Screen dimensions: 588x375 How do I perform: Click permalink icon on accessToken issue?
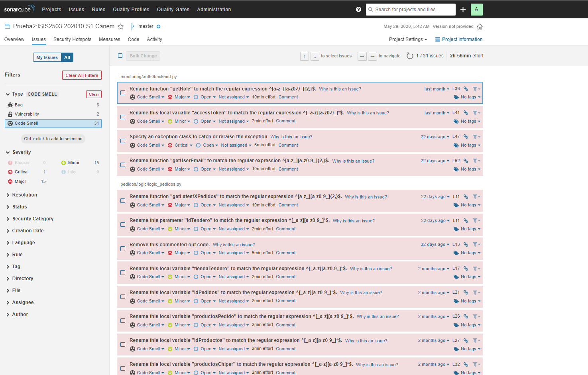466,113
